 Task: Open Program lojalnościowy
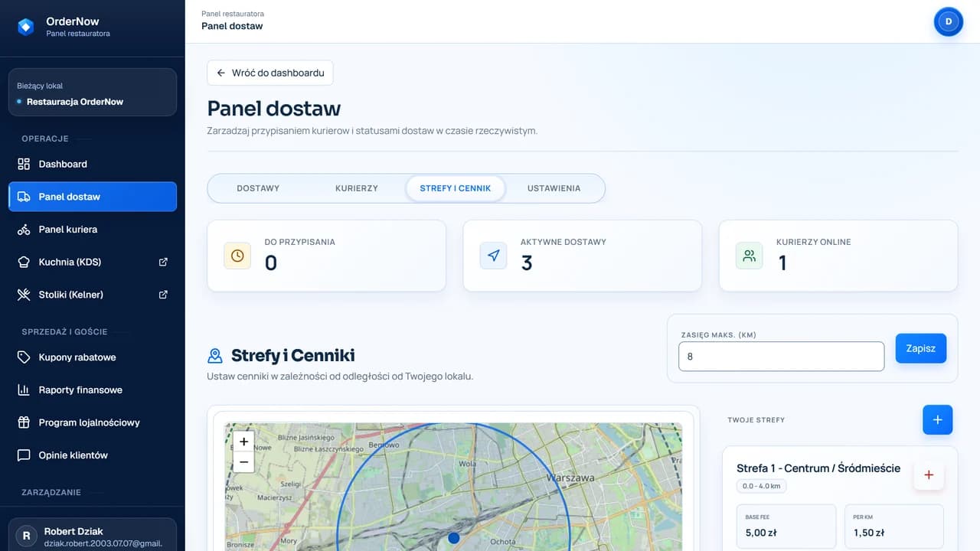[93, 422]
